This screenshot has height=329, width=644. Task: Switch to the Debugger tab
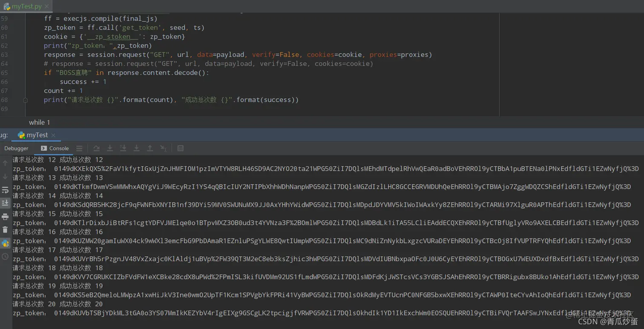(x=16, y=148)
